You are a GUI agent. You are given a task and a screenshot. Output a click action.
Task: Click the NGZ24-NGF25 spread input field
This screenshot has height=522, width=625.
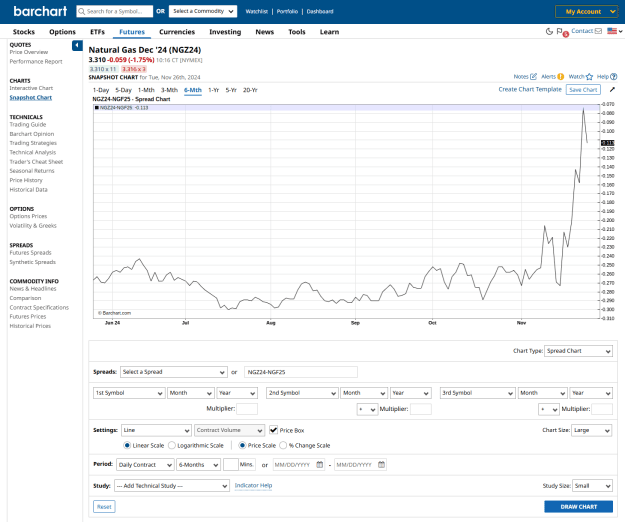(x=301, y=372)
